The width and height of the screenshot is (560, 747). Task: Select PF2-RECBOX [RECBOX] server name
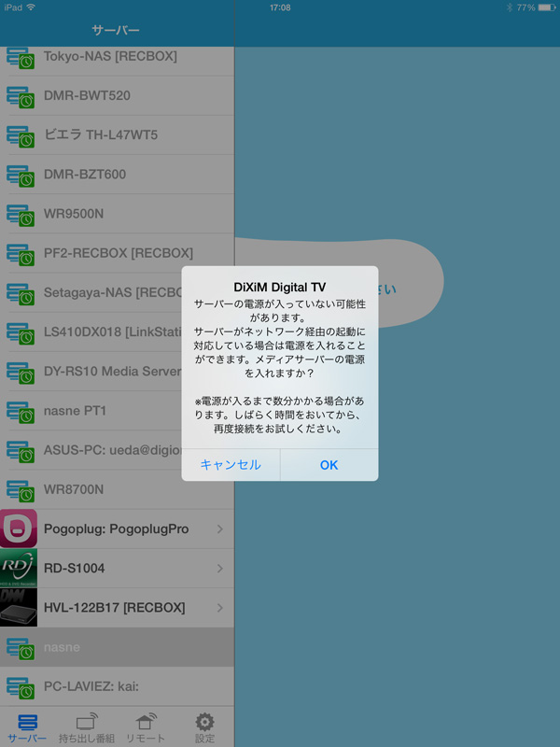[x=119, y=253]
